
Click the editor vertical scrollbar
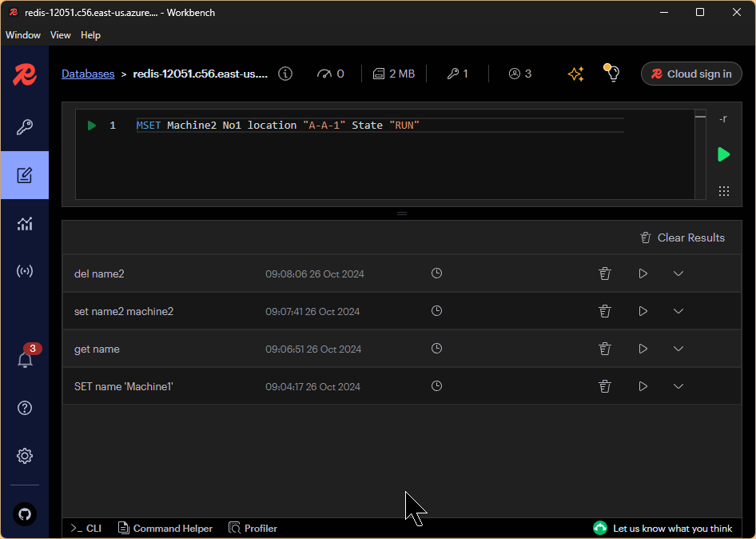(701, 154)
